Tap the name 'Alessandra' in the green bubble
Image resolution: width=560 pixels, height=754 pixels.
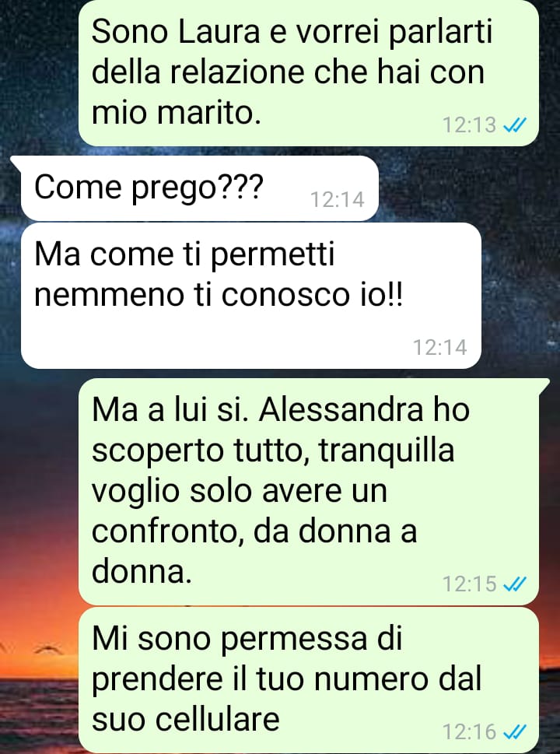point(341,410)
